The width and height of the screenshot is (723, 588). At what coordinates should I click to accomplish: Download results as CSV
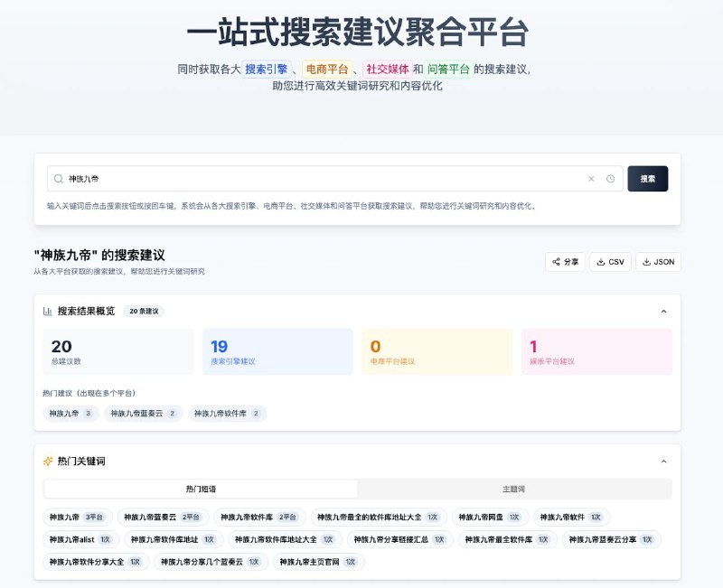click(610, 262)
